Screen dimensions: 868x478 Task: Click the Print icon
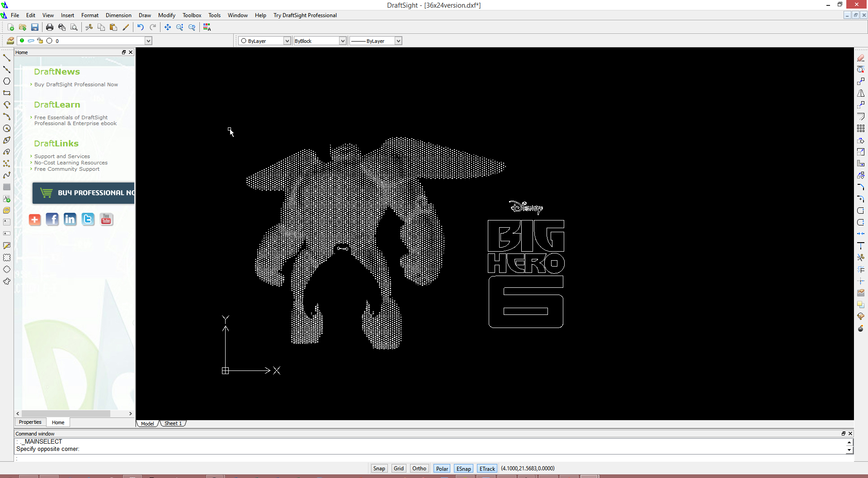pyautogui.click(x=50, y=27)
